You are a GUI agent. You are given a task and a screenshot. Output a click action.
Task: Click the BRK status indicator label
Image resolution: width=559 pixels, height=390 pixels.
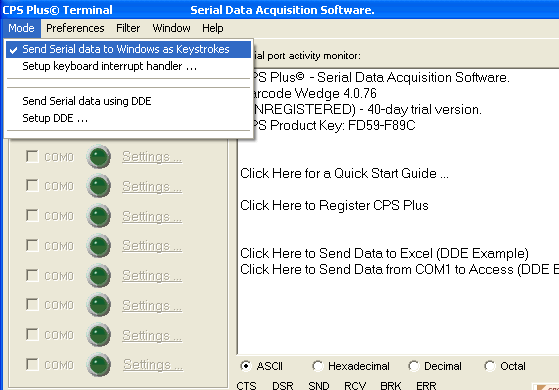pyautogui.click(x=391, y=385)
